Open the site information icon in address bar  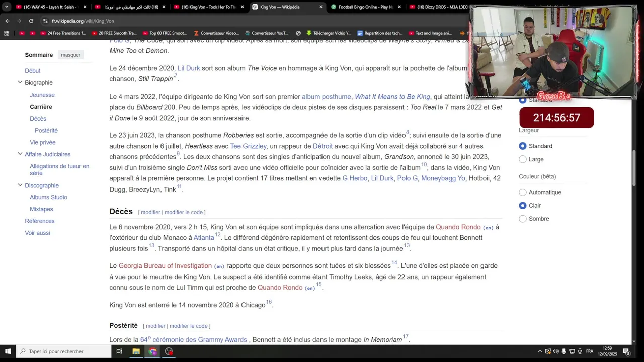coord(45,21)
